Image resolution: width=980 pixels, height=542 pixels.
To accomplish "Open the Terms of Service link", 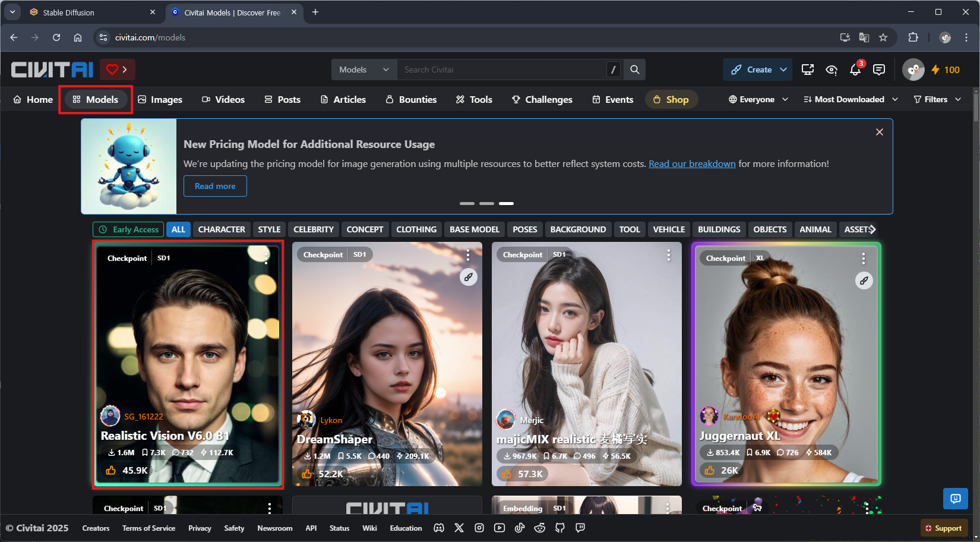I will click(x=148, y=528).
